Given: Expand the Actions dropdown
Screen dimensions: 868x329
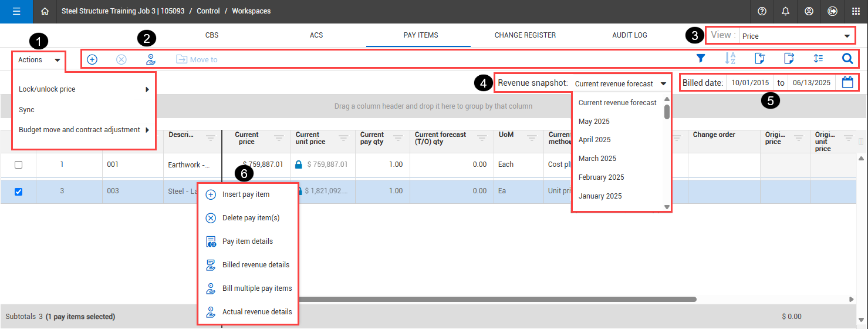Looking at the screenshot, I should pyautogui.click(x=39, y=60).
